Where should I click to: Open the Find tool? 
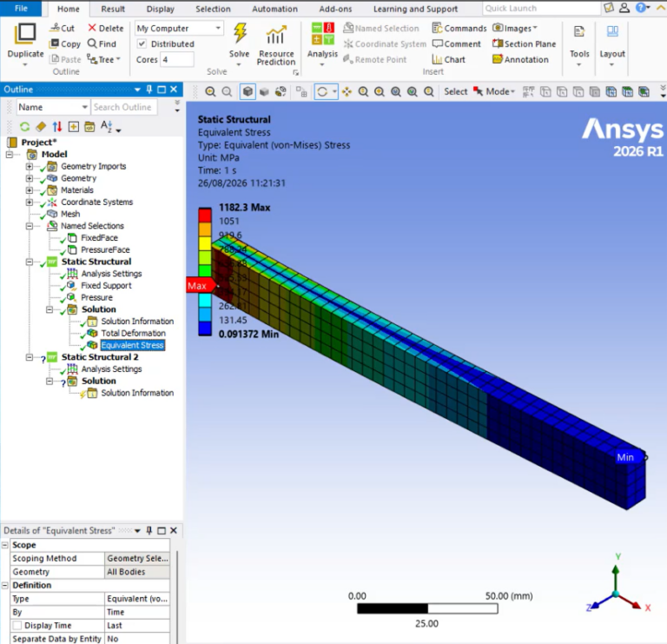[102, 43]
